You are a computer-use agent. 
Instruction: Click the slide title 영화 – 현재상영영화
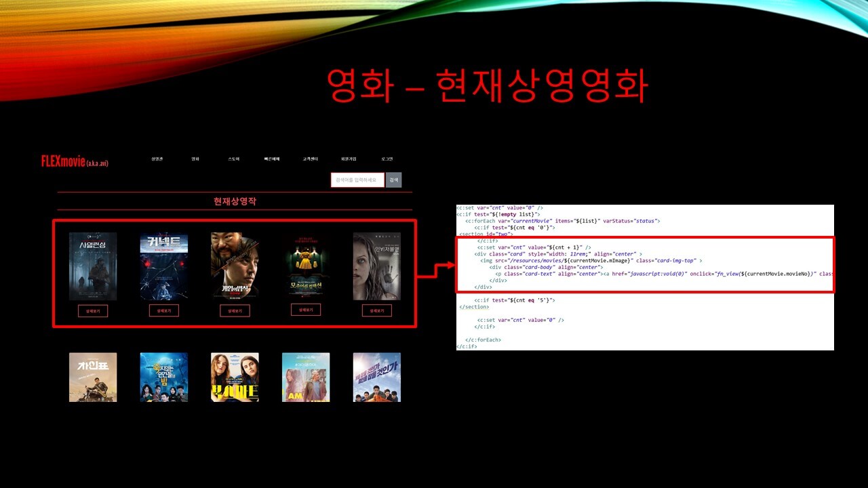(487, 85)
